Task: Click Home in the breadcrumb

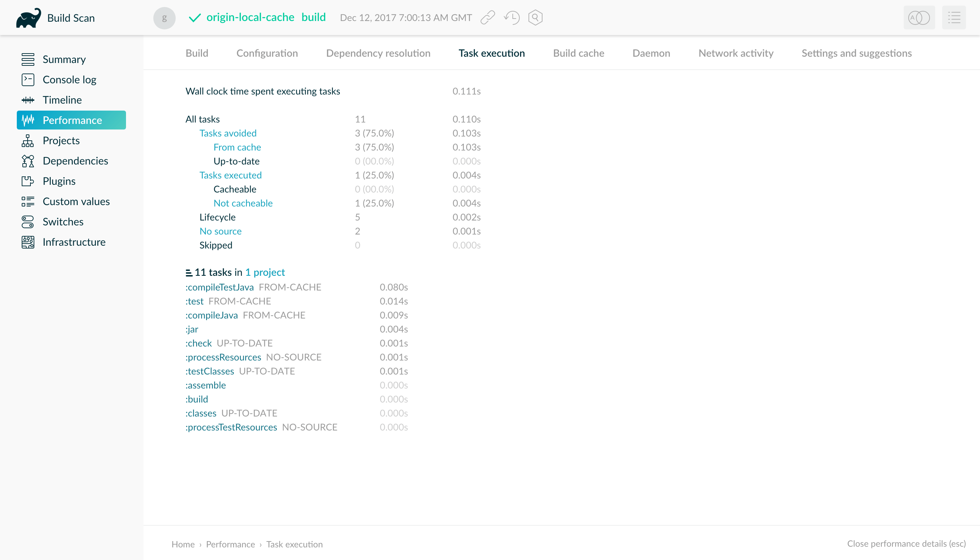Action: click(x=183, y=544)
